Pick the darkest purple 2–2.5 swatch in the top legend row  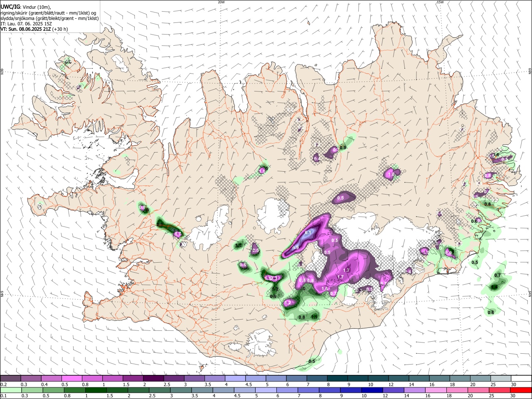click(x=153, y=378)
